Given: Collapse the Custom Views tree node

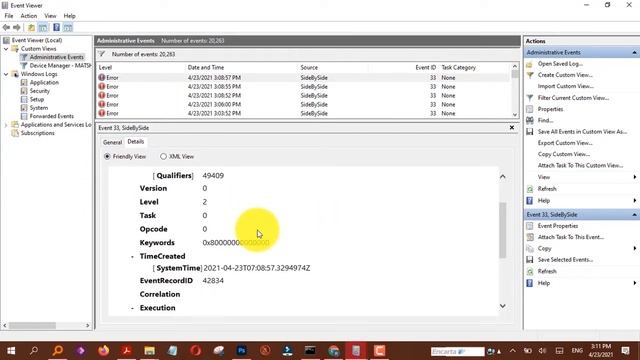Looking at the screenshot, I should point(6,49).
